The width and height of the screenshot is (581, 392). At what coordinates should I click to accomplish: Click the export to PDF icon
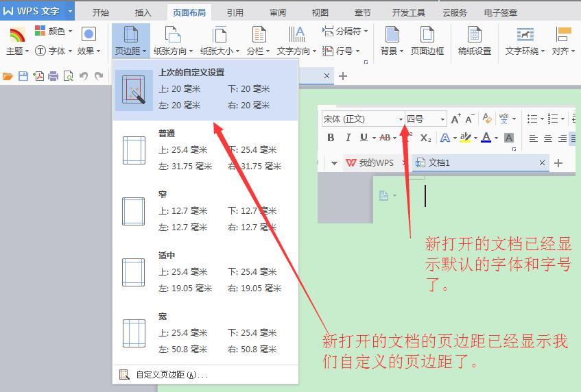click(x=38, y=76)
